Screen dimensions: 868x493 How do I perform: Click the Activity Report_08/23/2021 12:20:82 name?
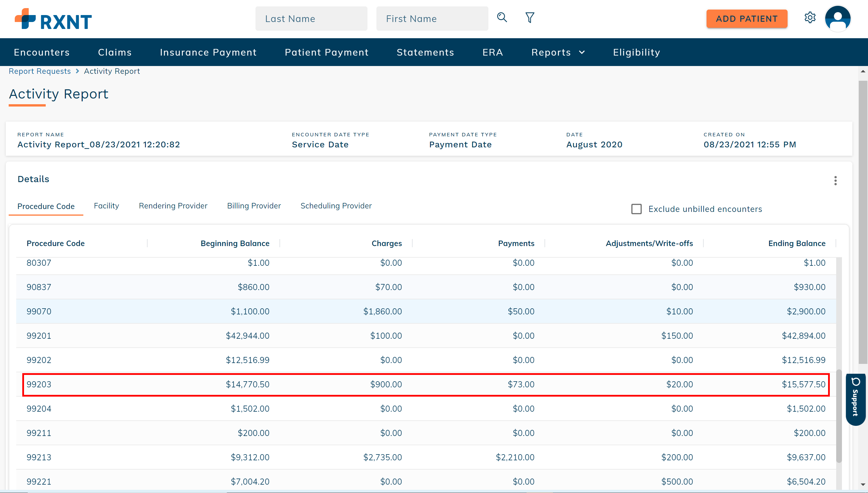pyautogui.click(x=98, y=144)
